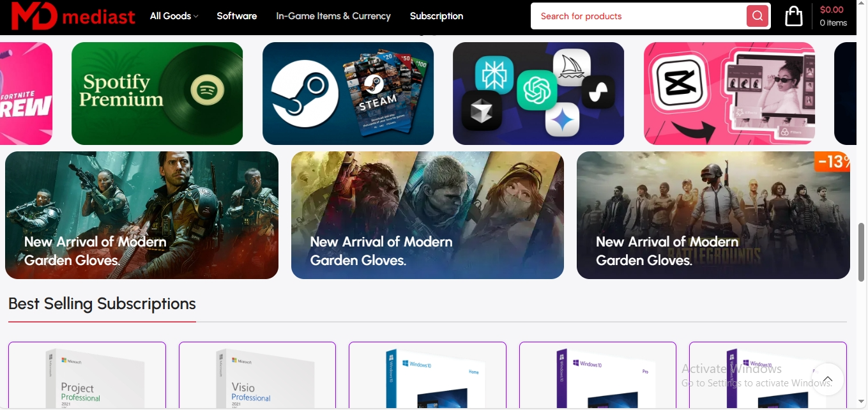Click the scroll-to-top arrow button
The image size is (868, 410).
click(x=828, y=379)
